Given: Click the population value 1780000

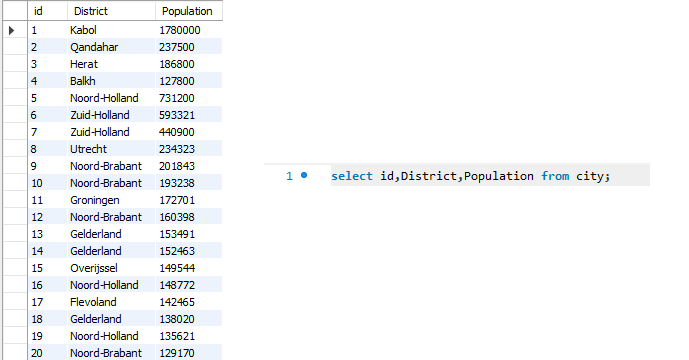Looking at the screenshot, I should click(x=180, y=30).
